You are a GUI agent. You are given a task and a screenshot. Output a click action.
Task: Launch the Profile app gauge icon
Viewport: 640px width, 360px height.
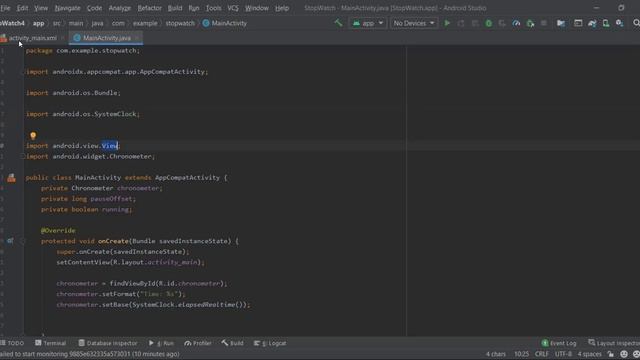coord(516,23)
